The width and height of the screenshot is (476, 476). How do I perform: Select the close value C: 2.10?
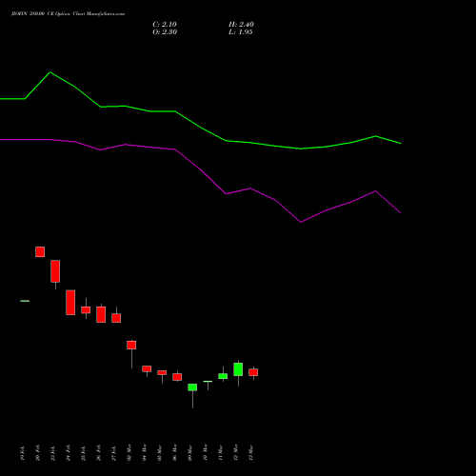tap(165, 25)
